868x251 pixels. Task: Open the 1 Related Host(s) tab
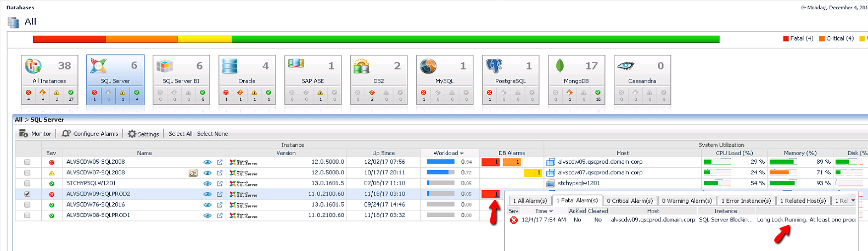click(x=803, y=201)
